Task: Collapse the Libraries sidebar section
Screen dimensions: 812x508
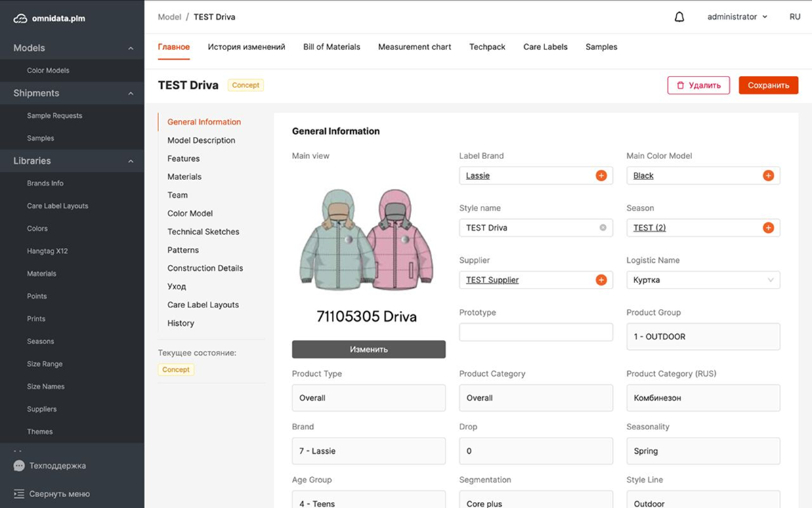Action: 131,161
